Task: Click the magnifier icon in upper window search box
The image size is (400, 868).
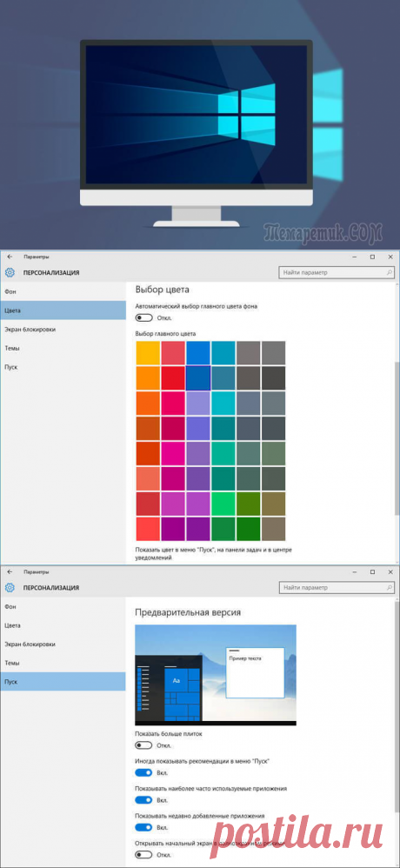Action: pyautogui.click(x=390, y=272)
